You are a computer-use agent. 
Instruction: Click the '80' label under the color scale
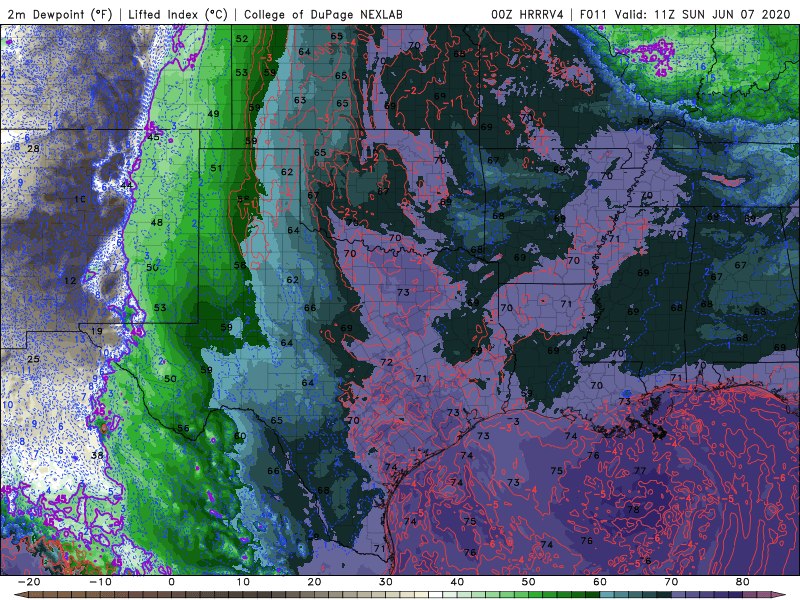click(743, 582)
